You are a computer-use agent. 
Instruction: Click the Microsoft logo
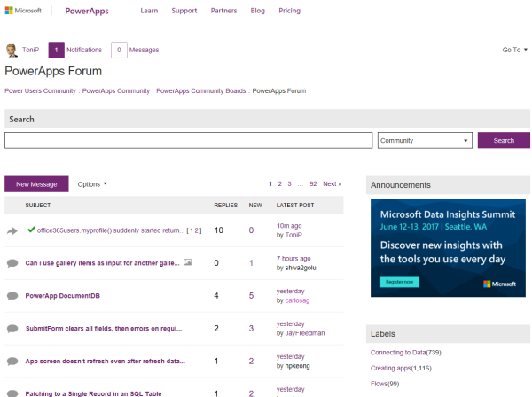(24, 12)
